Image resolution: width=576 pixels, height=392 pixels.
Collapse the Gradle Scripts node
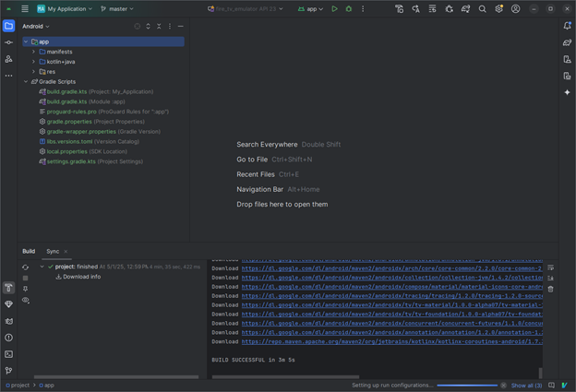[x=26, y=82]
